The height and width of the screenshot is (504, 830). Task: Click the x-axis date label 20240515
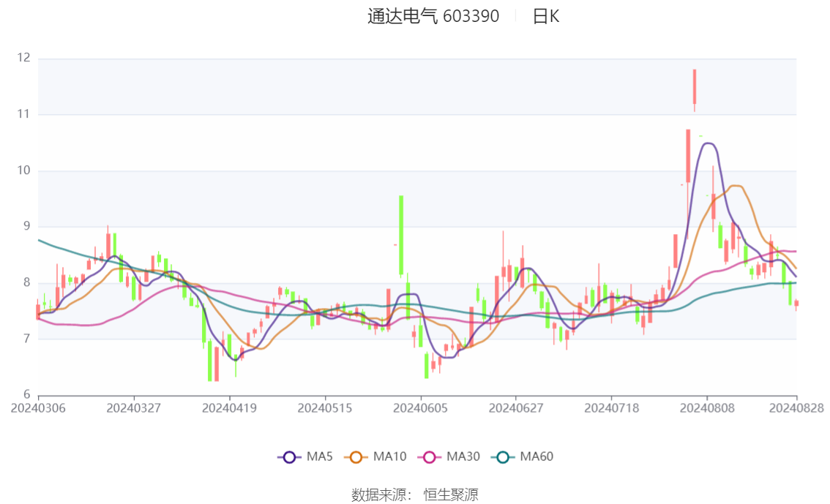click(x=325, y=408)
